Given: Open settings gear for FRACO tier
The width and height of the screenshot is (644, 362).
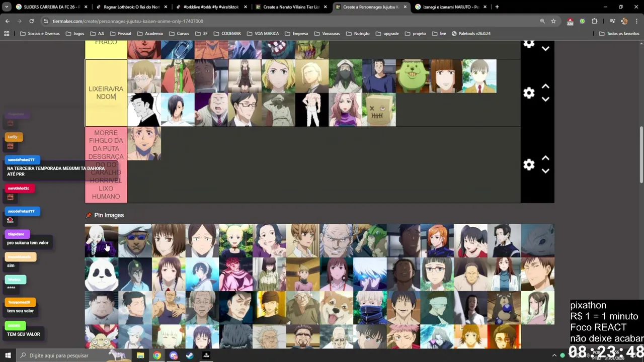Looking at the screenshot, I should (x=529, y=44).
